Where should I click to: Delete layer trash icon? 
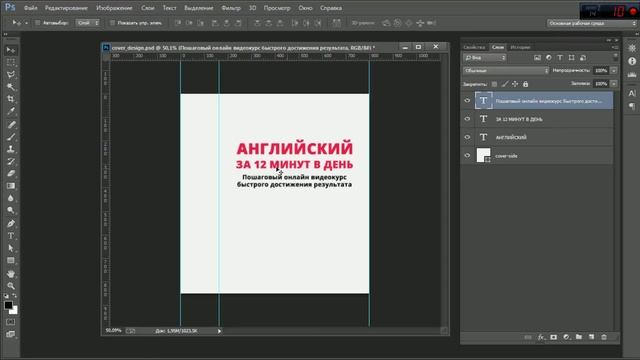604,337
